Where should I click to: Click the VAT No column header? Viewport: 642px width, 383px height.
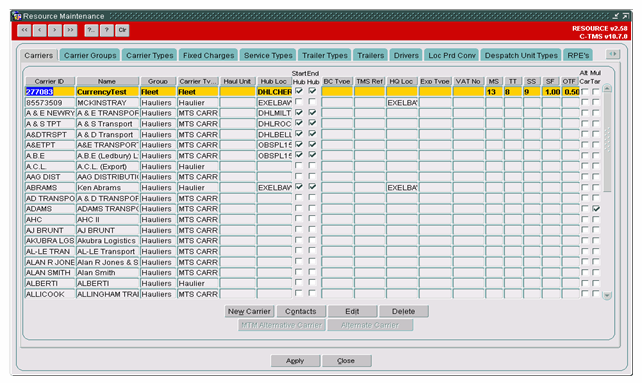pyautogui.click(x=468, y=82)
